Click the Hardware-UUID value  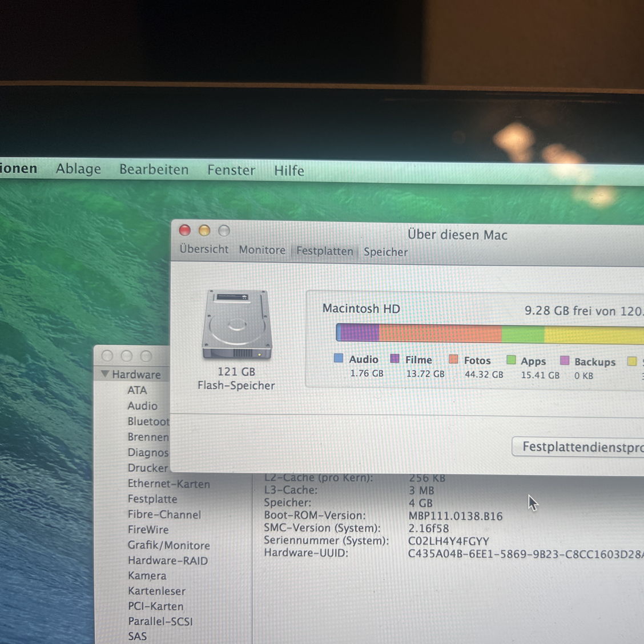pos(526,554)
